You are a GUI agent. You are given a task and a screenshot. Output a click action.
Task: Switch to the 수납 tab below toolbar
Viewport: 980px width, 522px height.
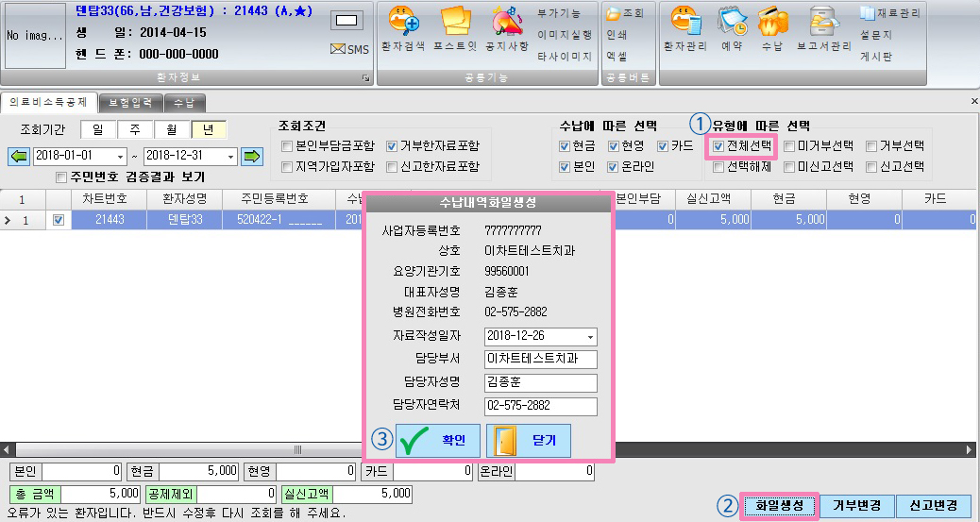point(184,103)
